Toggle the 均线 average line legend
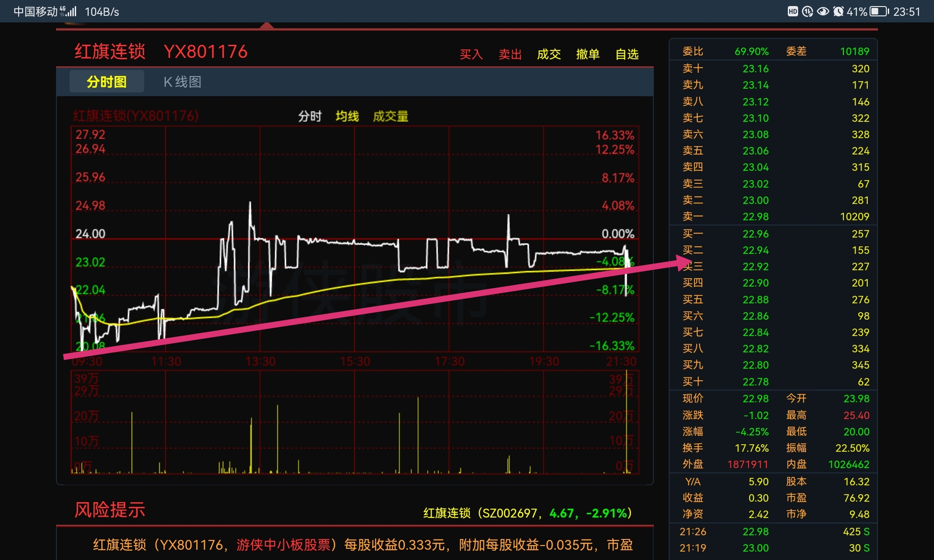 [x=347, y=116]
